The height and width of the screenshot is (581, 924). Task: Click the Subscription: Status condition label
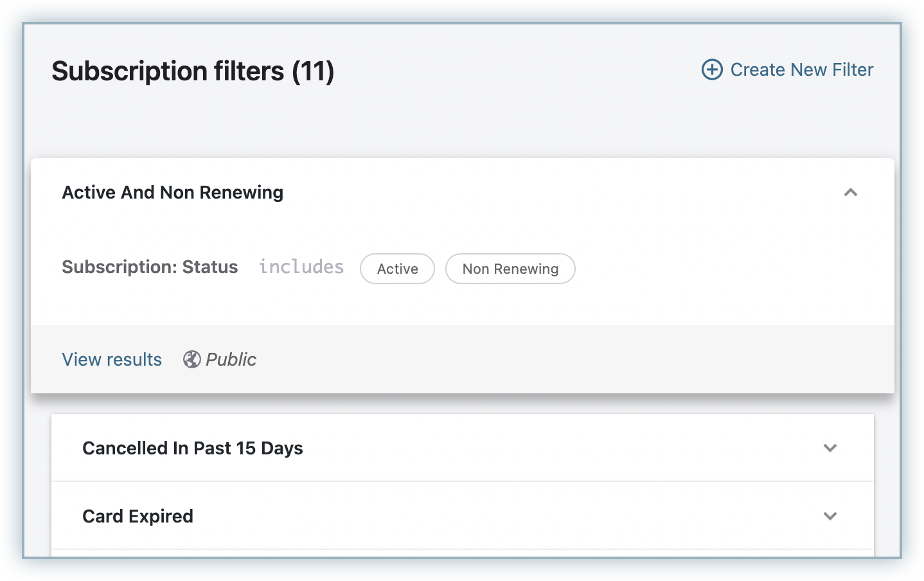[150, 267]
